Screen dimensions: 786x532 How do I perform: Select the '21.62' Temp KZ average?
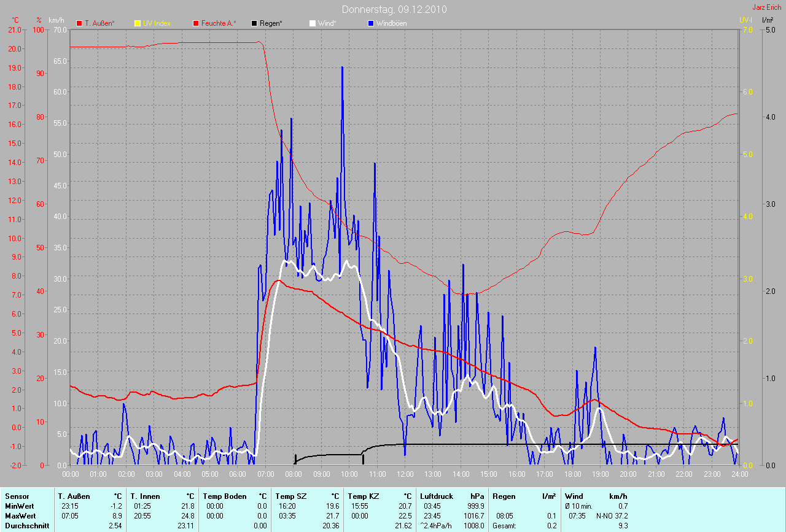click(404, 526)
